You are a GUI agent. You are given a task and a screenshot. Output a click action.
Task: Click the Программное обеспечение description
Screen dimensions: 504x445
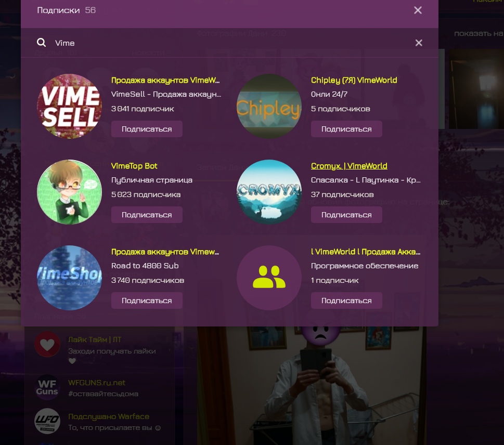[365, 266]
